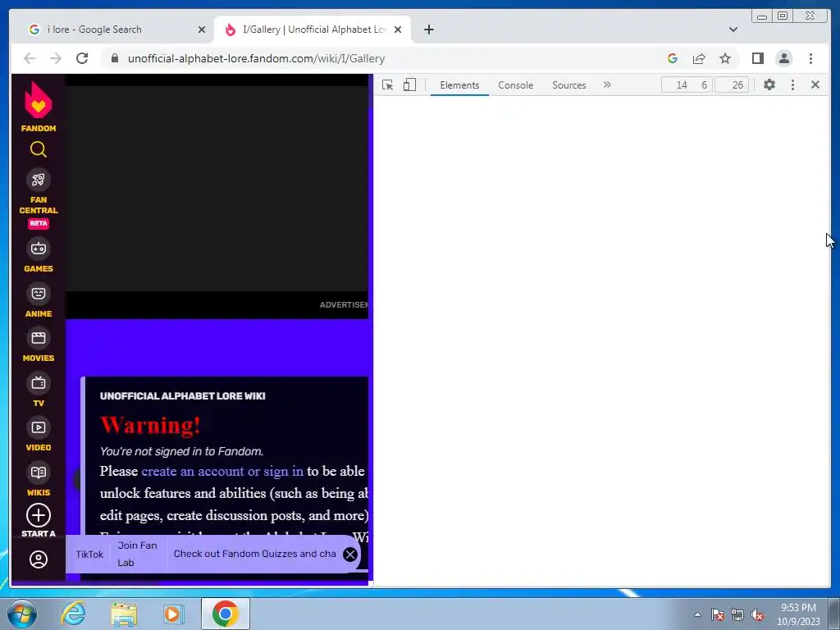Close the 'i lore - Google Search' tab
The width and height of the screenshot is (840, 630).
pyautogui.click(x=202, y=30)
